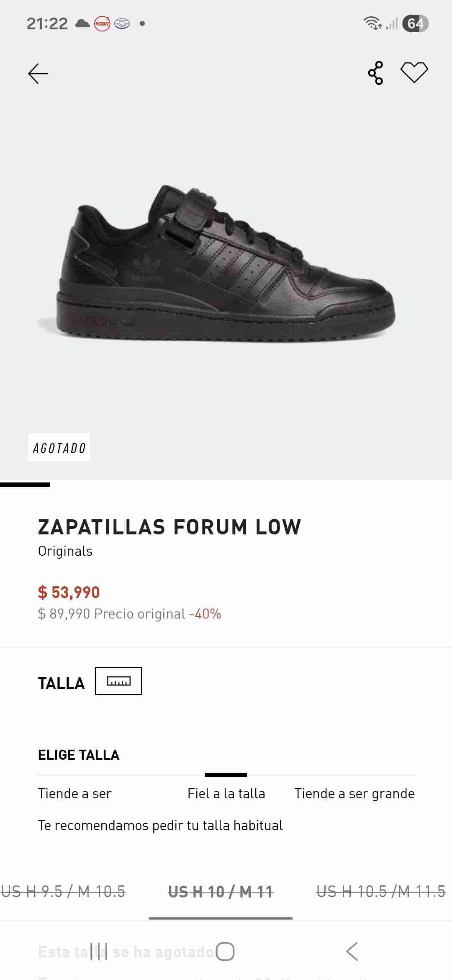The height and width of the screenshot is (980, 452).
Task: Tap the recent apps navigation icon
Action: coord(99,951)
